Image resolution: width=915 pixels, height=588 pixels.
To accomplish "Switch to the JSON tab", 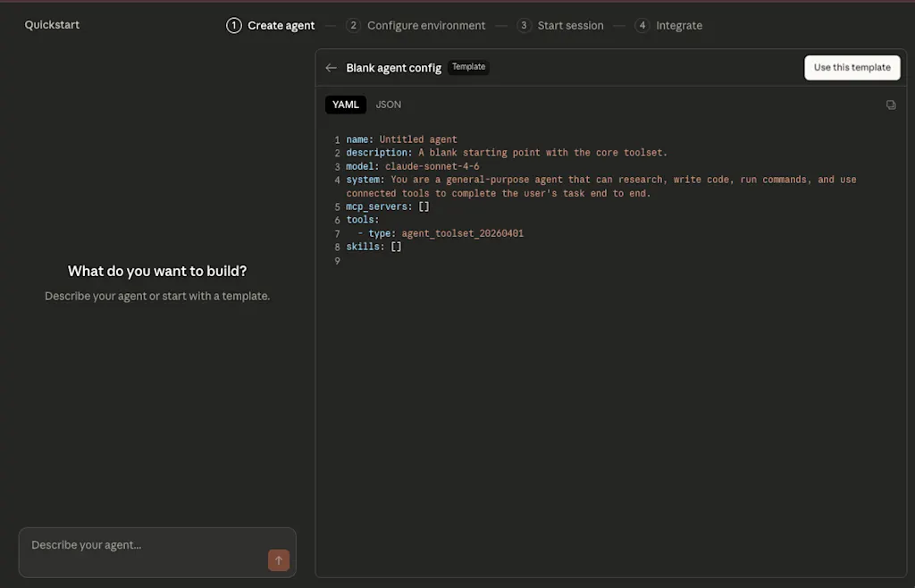I will [x=388, y=105].
